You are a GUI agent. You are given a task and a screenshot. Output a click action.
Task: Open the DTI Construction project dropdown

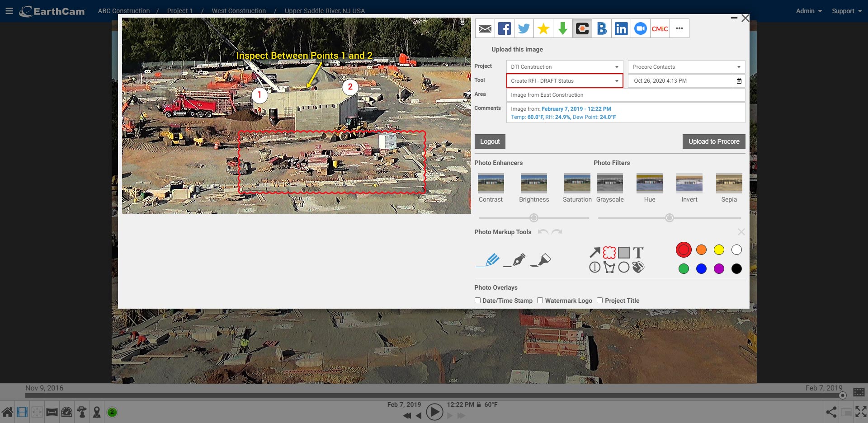(564, 67)
